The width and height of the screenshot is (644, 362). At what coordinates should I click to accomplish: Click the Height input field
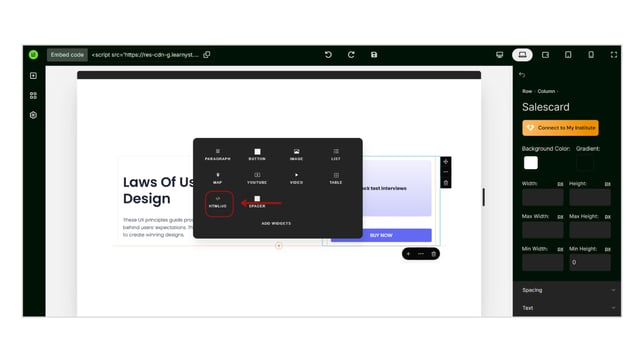tap(590, 197)
